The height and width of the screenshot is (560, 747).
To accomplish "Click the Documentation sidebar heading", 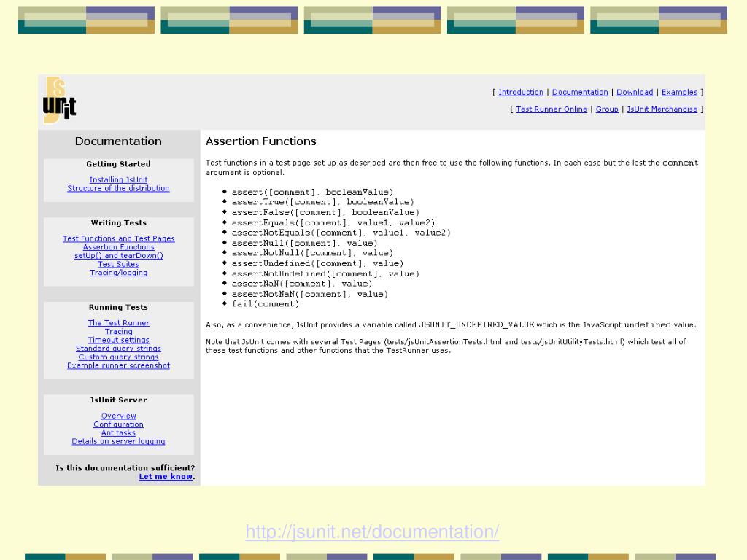I will pos(118,141).
